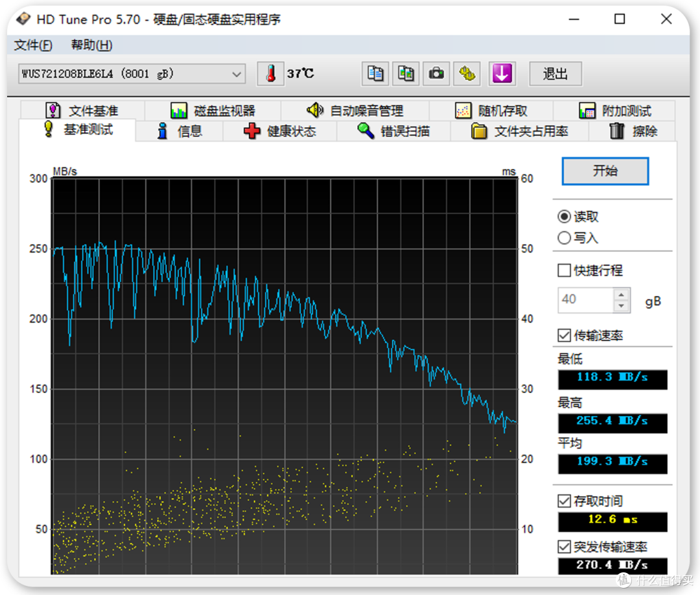
Task: Increase the short stroke gB value
Action: click(x=622, y=295)
